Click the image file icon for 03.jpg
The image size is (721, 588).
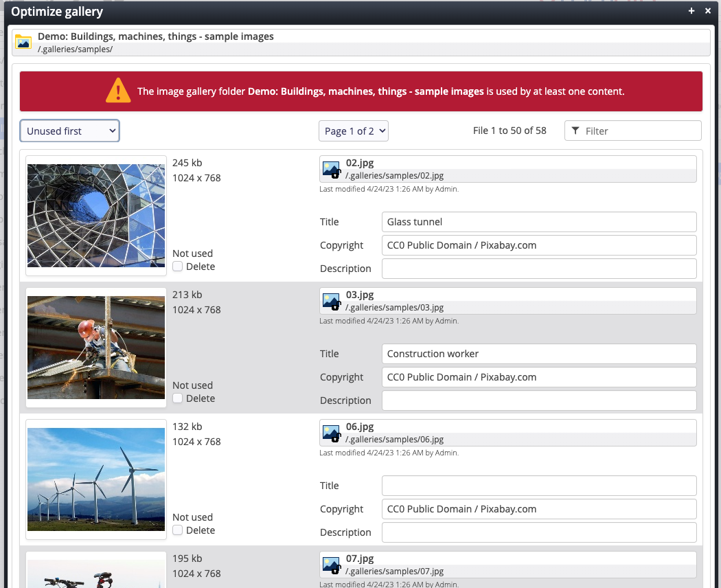pos(331,302)
